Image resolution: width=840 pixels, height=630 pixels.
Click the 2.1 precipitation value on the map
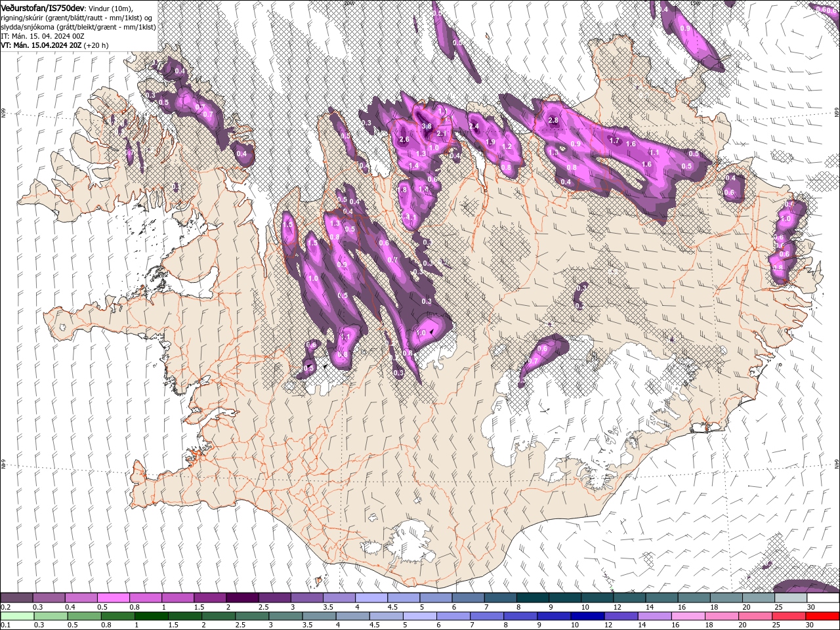(x=442, y=134)
